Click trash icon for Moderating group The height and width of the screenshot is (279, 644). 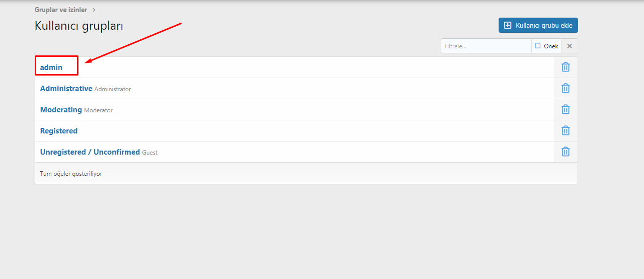tap(566, 109)
